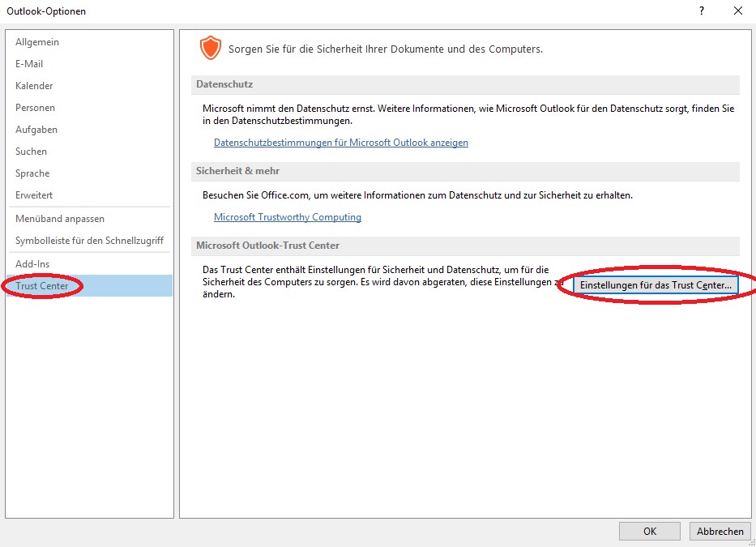Image resolution: width=756 pixels, height=547 pixels.
Task: Open the Allgemein options category
Action: [x=37, y=42]
